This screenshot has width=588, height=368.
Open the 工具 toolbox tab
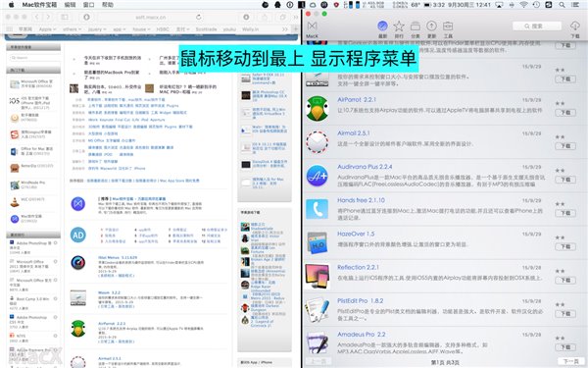pos(448,29)
